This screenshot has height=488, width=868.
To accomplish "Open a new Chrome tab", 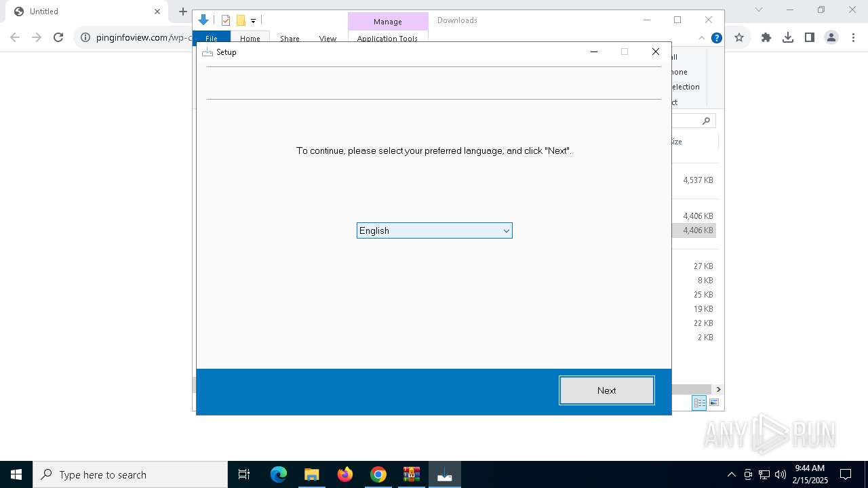I will [x=182, y=12].
